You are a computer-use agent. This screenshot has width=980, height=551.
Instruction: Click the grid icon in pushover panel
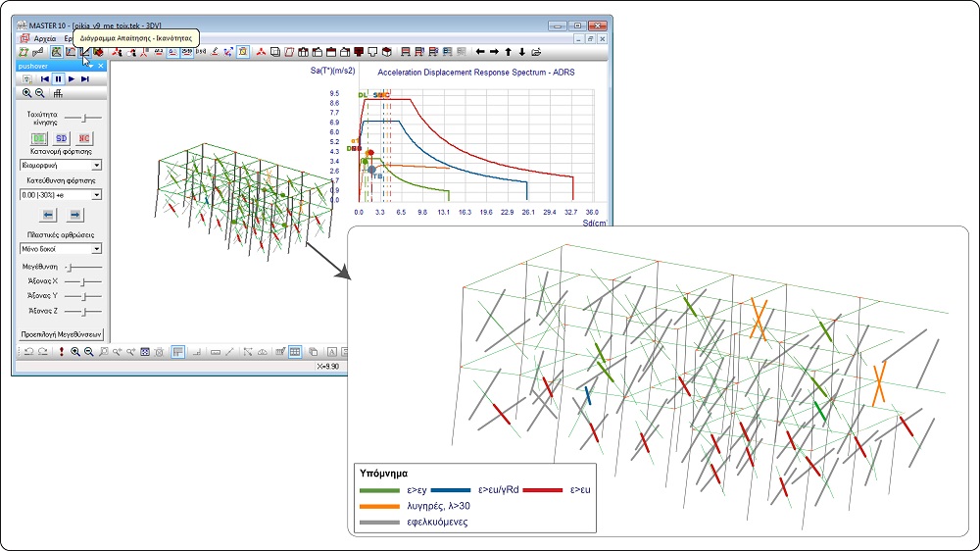coord(59,94)
